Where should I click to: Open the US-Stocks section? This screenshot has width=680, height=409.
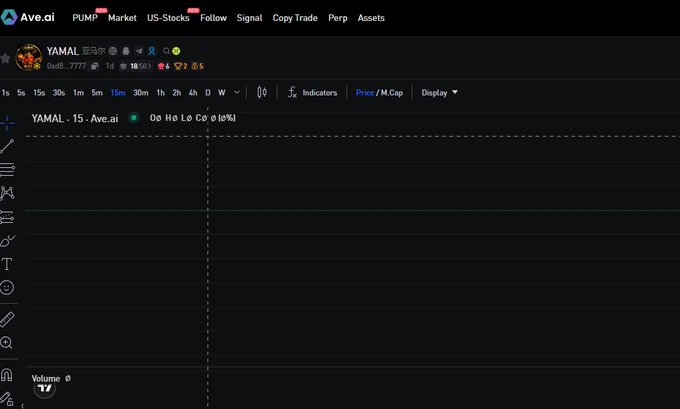click(168, 18)
